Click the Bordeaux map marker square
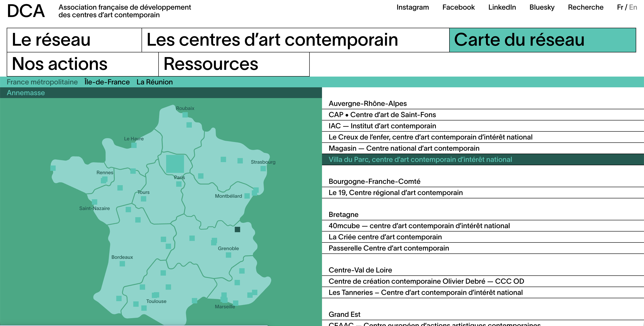This screenshot has height=326, width=644. point(122,264)
